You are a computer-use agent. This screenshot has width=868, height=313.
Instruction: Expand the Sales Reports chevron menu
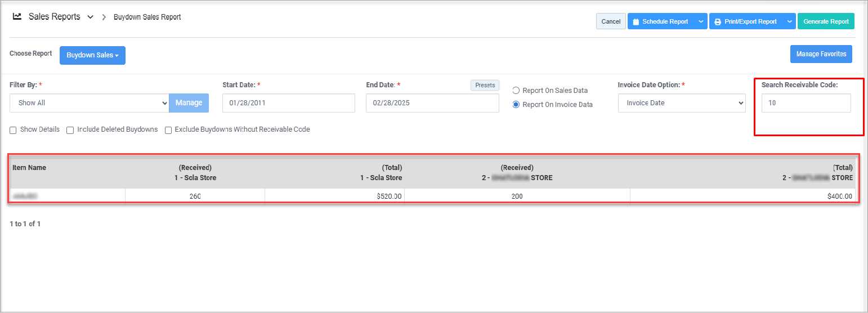coord(90,17)
